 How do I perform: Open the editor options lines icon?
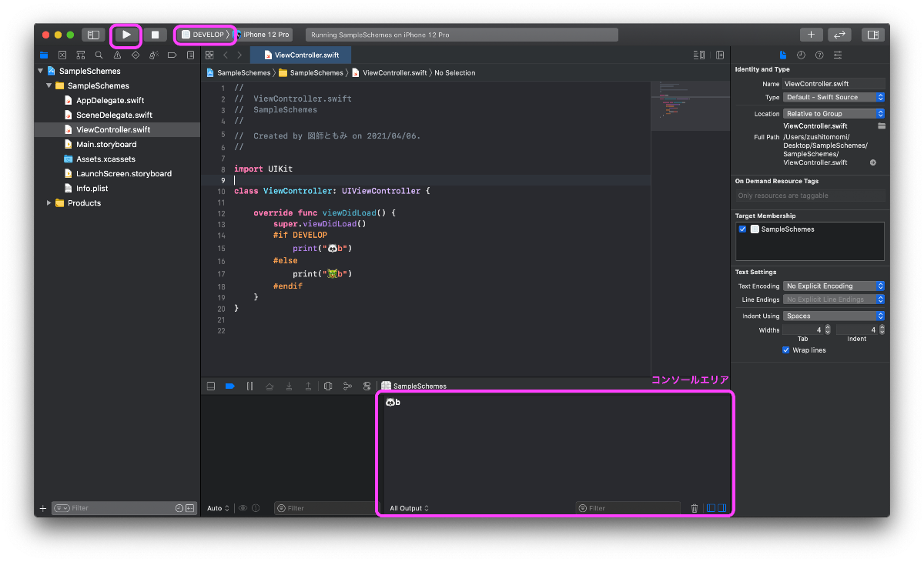[x=699, y=55]
